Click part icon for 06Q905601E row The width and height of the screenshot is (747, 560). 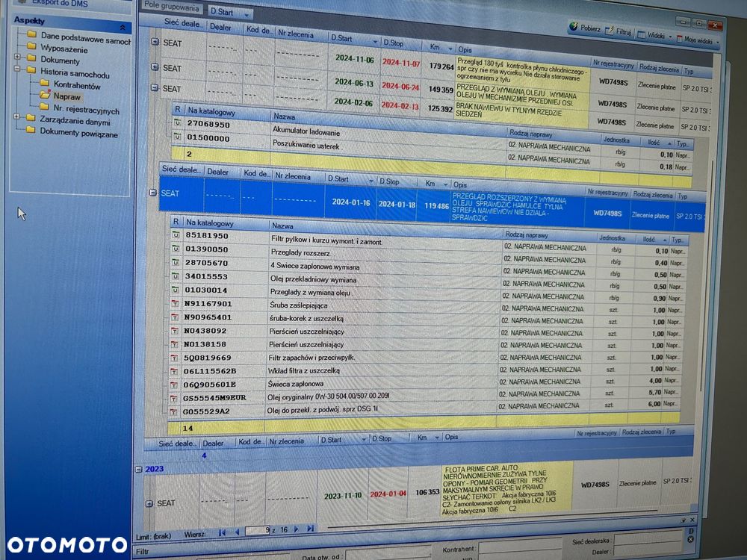click(x=174, y=385)
